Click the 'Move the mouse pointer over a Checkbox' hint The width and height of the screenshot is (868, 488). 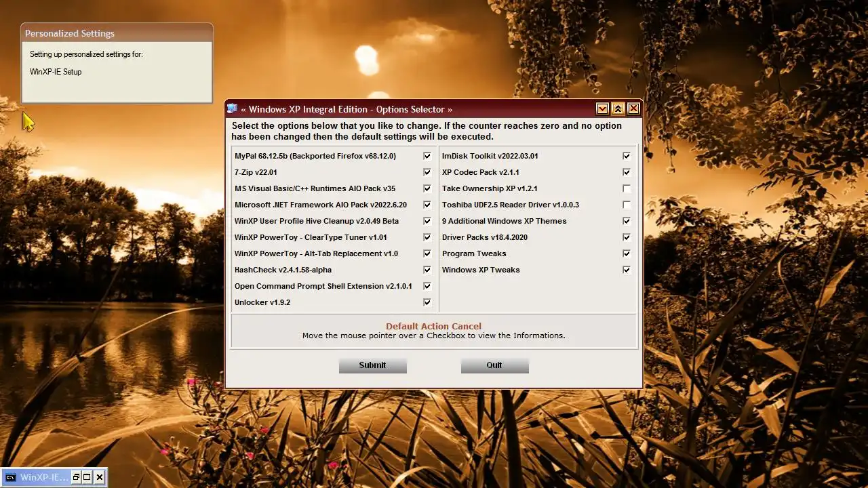[434, 335]
